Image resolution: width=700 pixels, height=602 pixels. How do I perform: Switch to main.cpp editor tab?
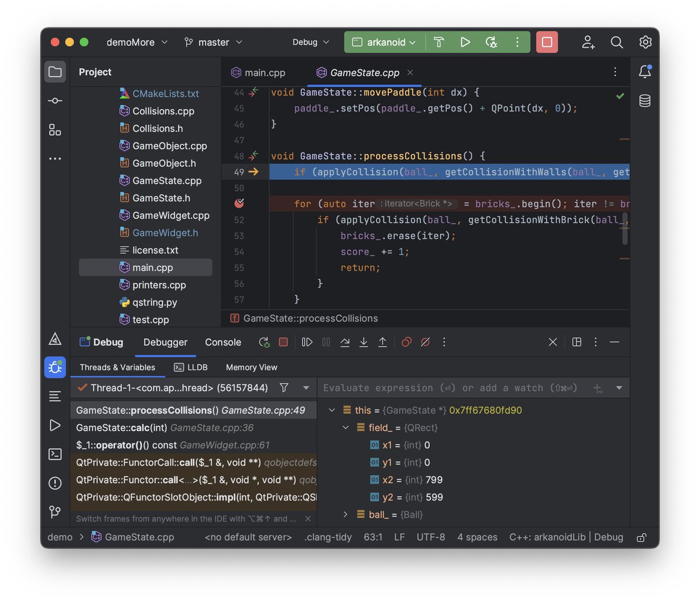pos(258,72)
